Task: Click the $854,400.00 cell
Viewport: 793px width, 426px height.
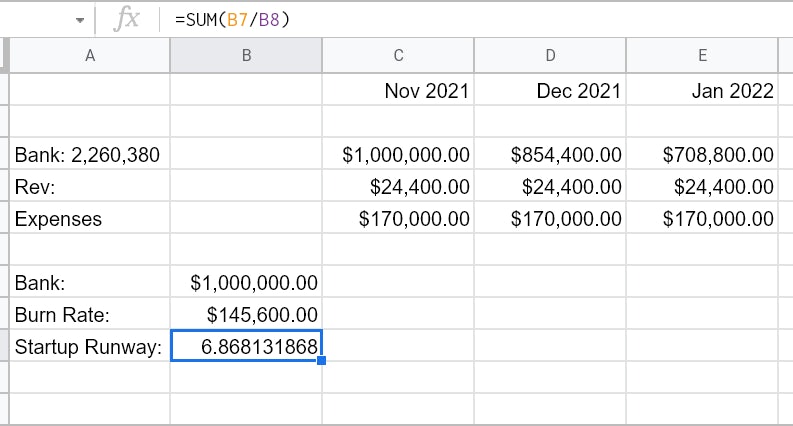Action: [550, 155]
